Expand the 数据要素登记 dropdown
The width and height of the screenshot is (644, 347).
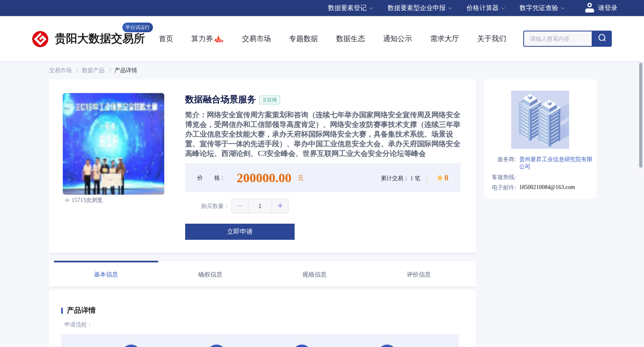351,8
